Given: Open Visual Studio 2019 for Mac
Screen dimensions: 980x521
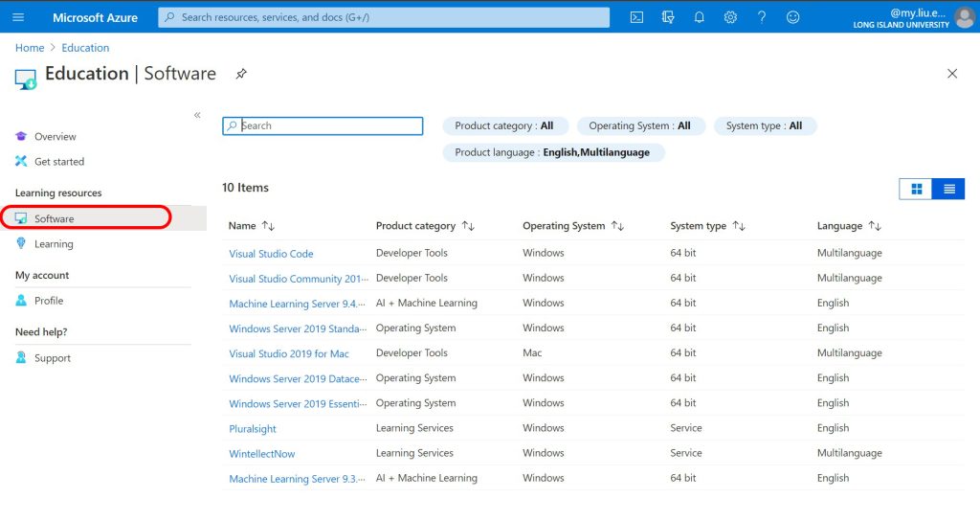Looking at the screenshot, I should coord(289,353).
